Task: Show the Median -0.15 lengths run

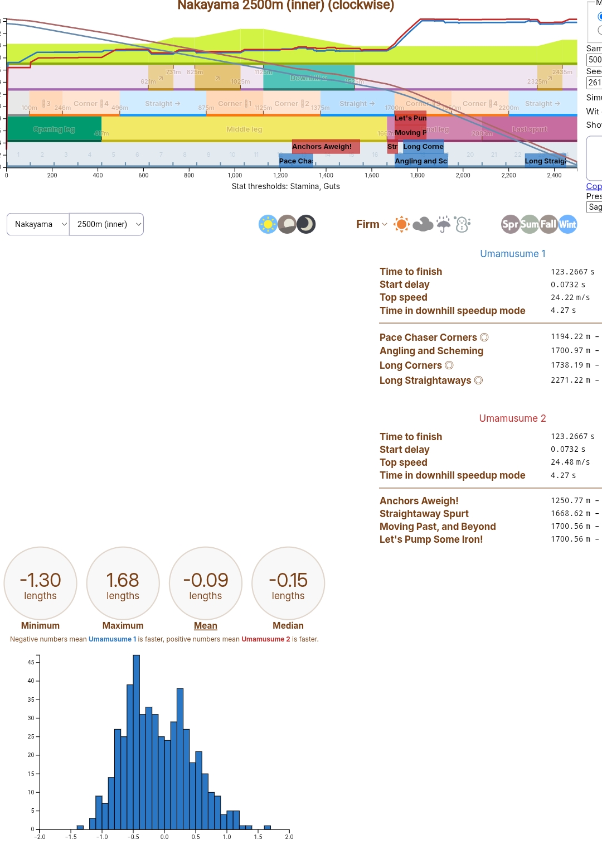Action: point(288,583)
